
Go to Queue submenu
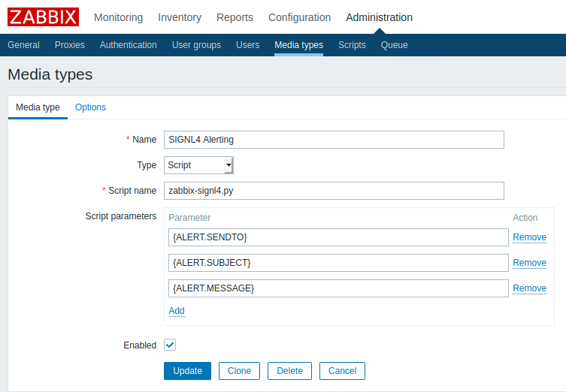[x=394, y=45]
